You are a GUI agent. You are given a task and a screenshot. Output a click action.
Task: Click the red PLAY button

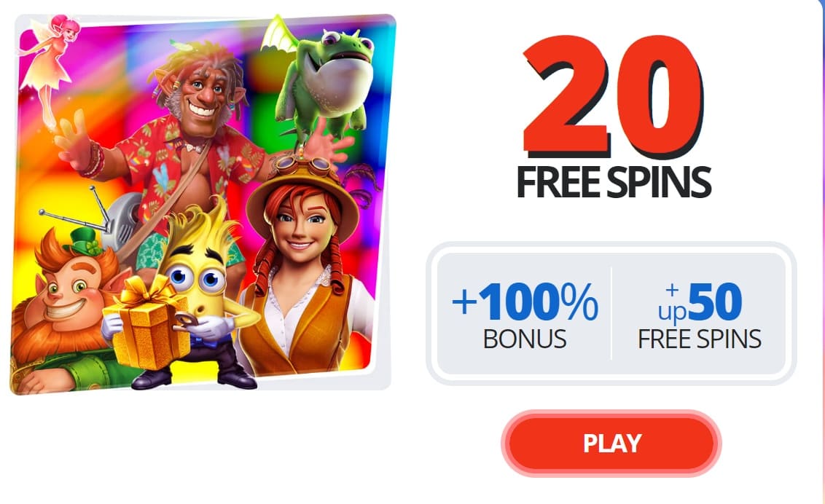pyautogui.click(x=611, y=443)
